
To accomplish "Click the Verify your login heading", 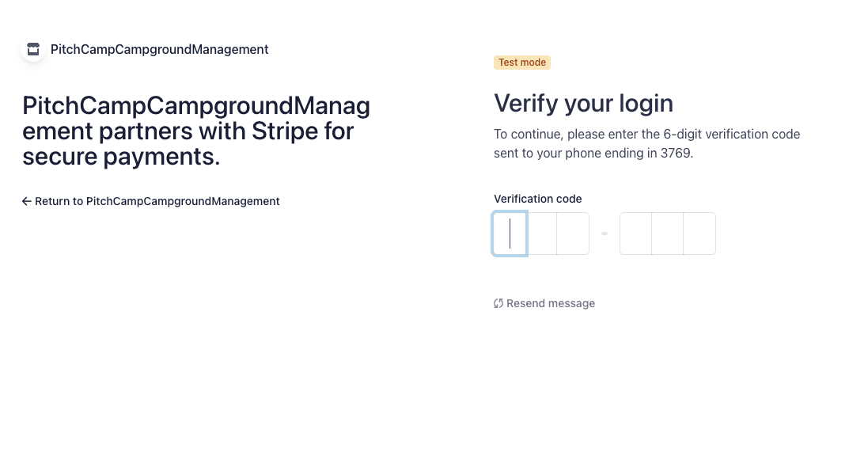I will pyautogui.click(x=583, y=104).
